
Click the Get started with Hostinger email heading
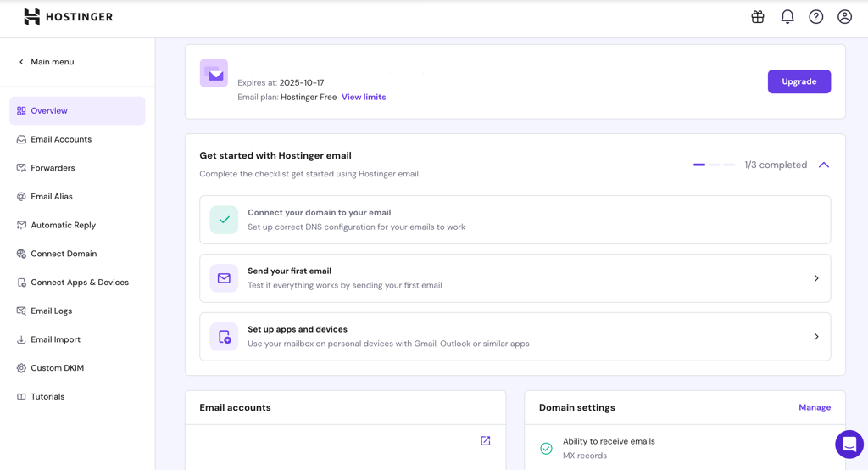(275, 156)
